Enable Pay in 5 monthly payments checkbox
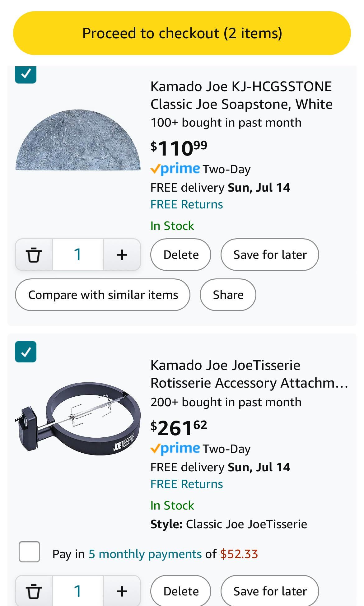Image resolution: width=364 pixels, height=606 pixels. tap(29, 552)
